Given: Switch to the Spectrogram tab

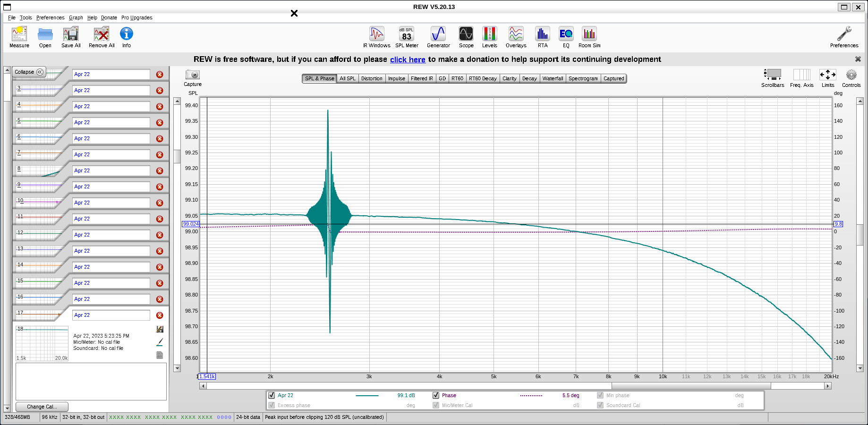Looking at the screenshot, I should pyautogui.click(x=583, y=78).
